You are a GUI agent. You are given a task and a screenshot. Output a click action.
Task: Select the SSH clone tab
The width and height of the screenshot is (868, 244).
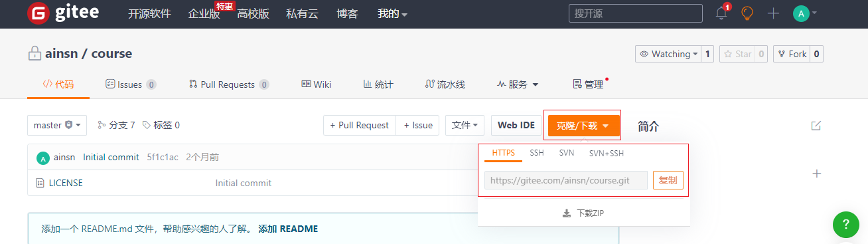(x=537, y=153)
